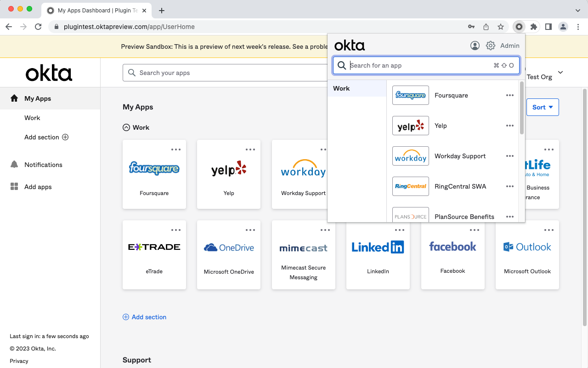Open the Sort dropdown
The width and height of the screenshot is (588, 368).
tap(543, 107)
